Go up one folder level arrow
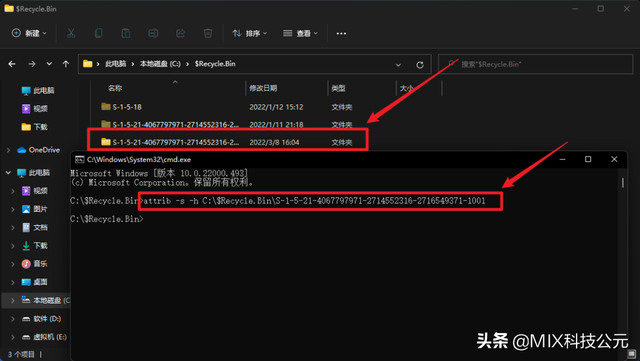The image size is (640, 361). [66, 64]
